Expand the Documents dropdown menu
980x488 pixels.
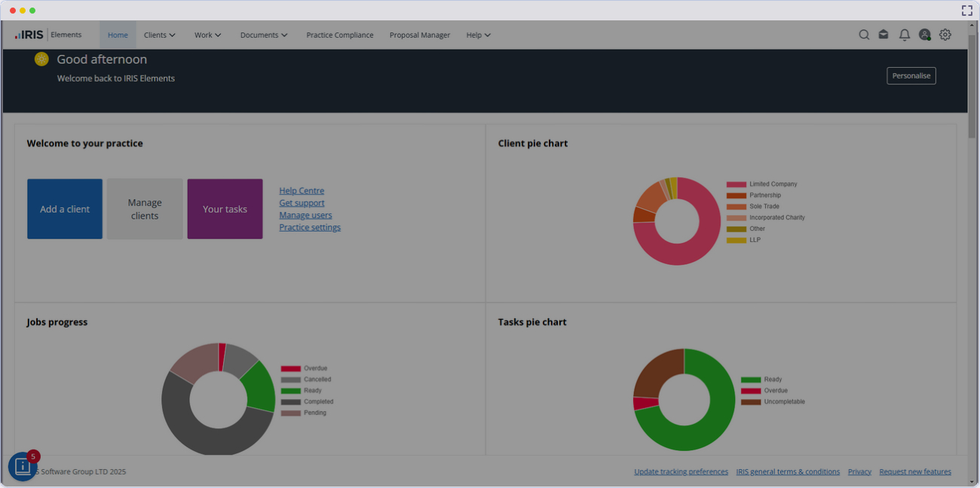coord(264,35)
